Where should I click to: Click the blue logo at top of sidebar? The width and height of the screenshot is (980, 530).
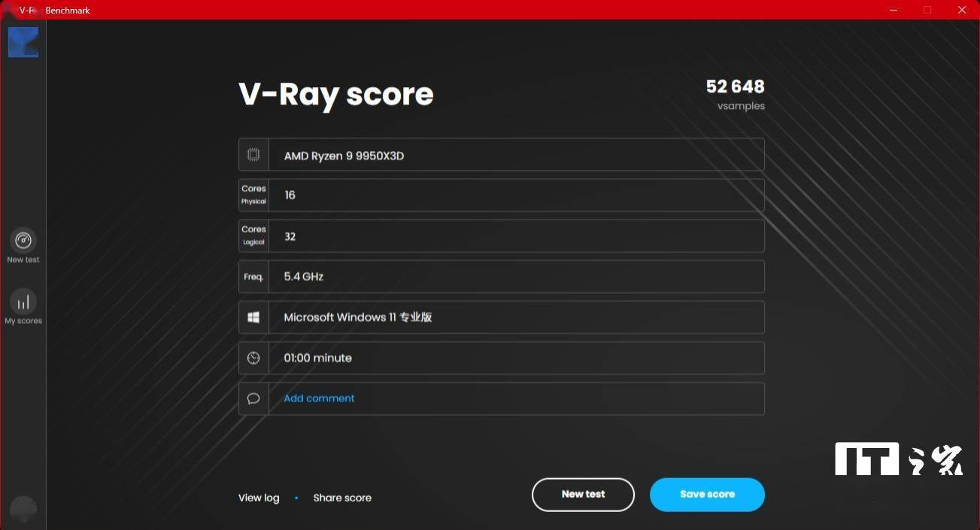pyautogui.click(x=23, y=42)
